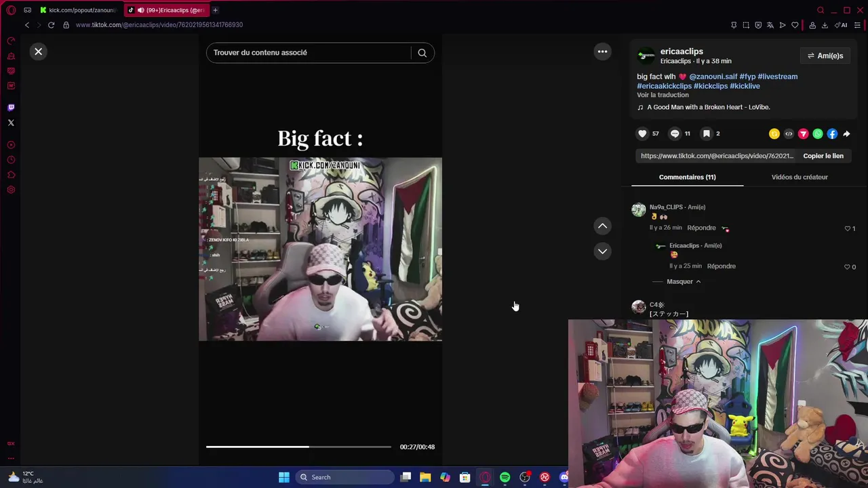Click the video player to pause

tap(320, 249)
